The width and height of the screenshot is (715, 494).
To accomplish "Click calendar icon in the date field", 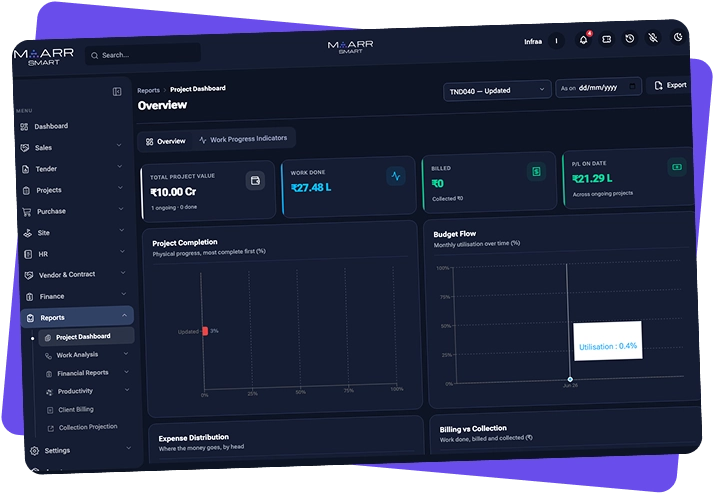I will pyautogui.click(x=632, y=86).
